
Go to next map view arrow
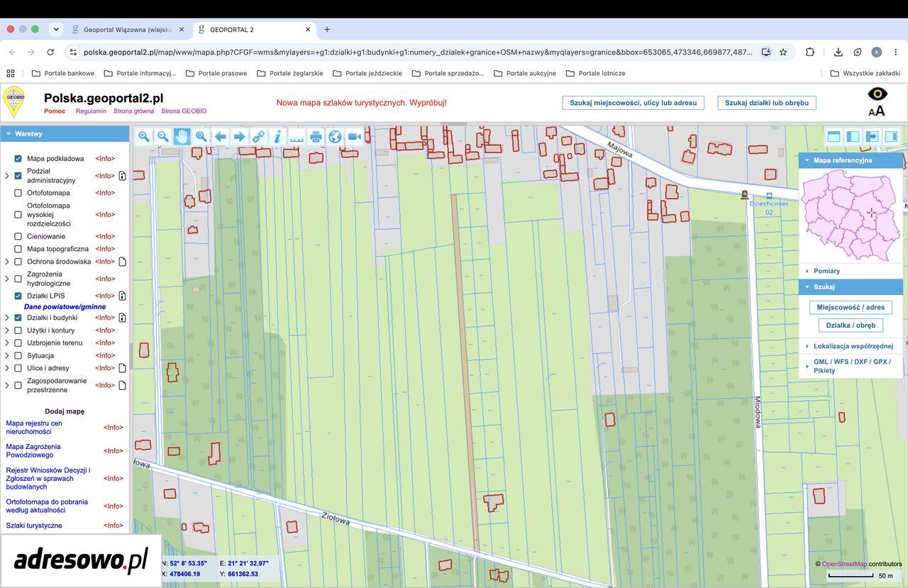[x=240, y=137]
